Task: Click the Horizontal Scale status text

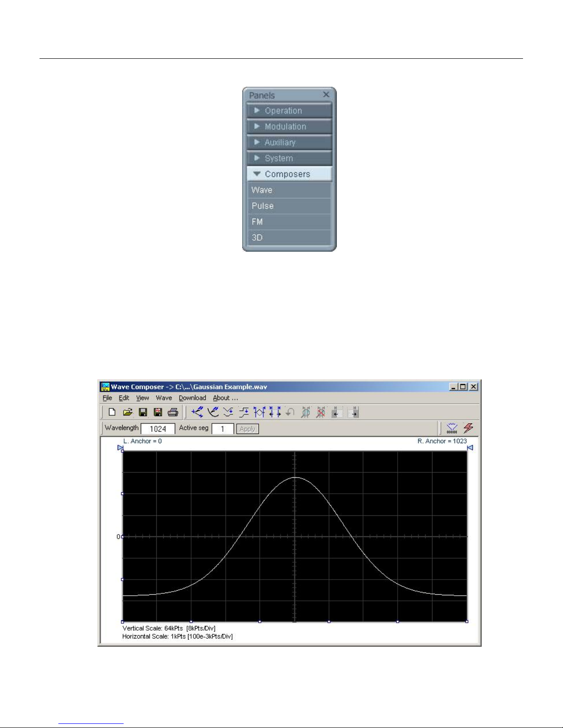Action: tap(177, 637)
